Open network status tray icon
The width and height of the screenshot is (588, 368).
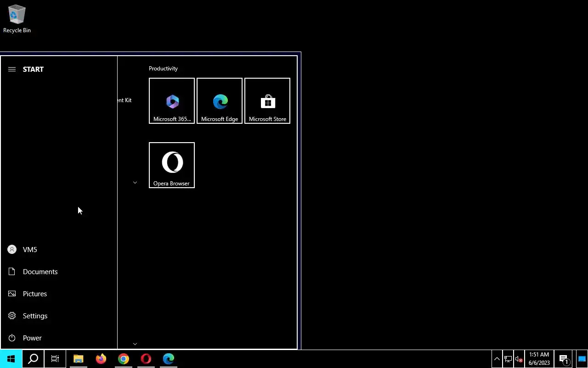[x=508, y=359]
